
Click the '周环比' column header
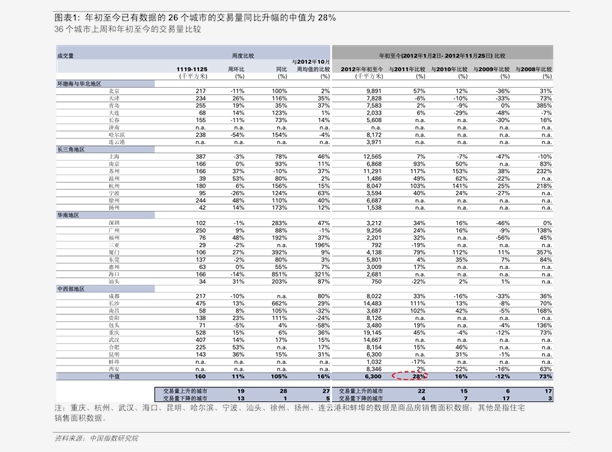(236, 69)
